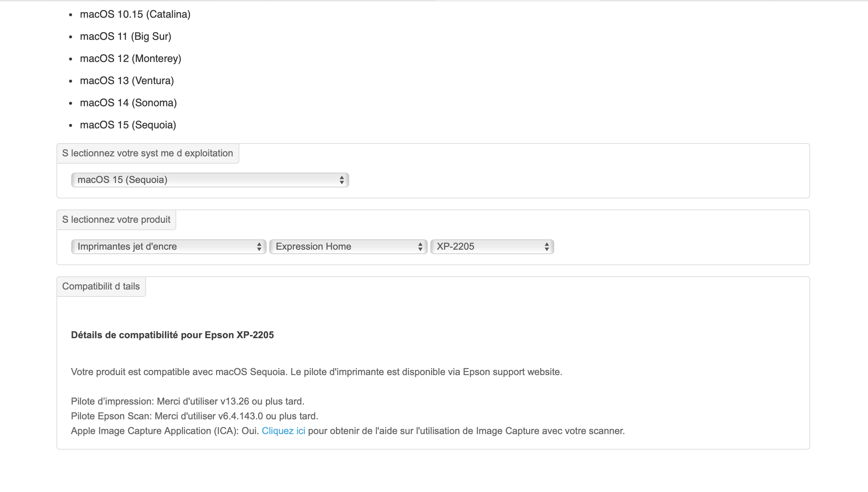
Task: Click the 'S lectionnez votre syst me d exploitation' legend tab
Action: tap(147, 153)
